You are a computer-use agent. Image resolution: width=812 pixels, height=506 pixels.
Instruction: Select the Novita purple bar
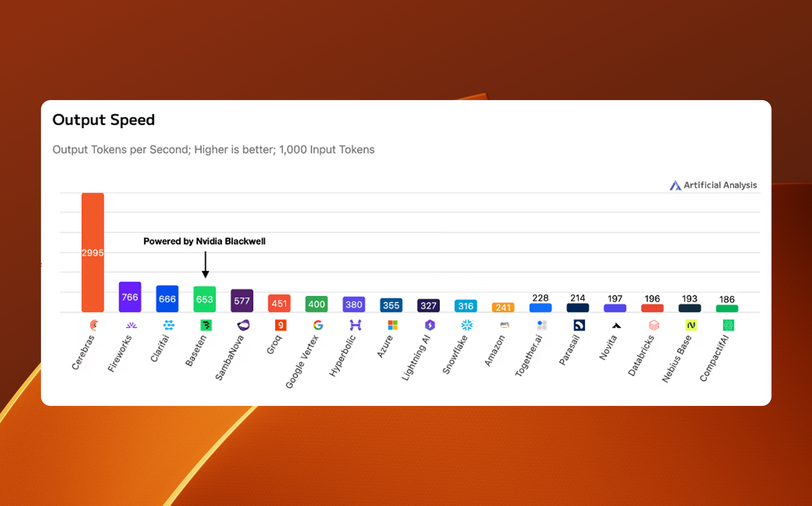coord(615,308)
